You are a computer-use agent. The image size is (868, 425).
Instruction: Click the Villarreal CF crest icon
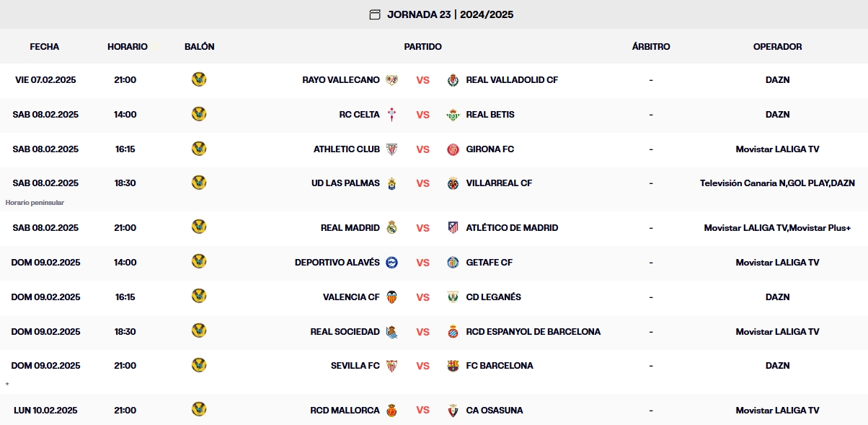(x=453, y=183)
